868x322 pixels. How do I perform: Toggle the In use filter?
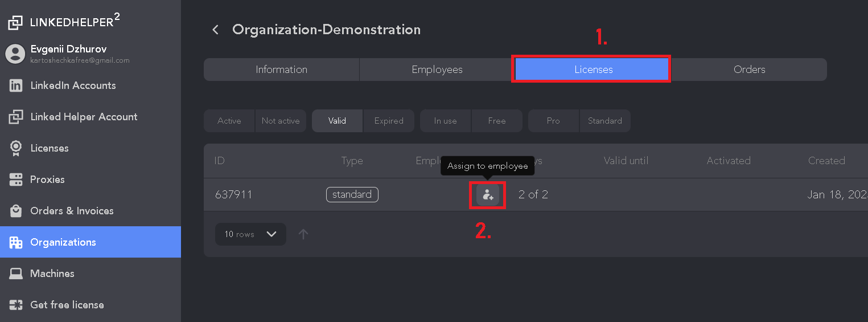[x=446, y=121]
